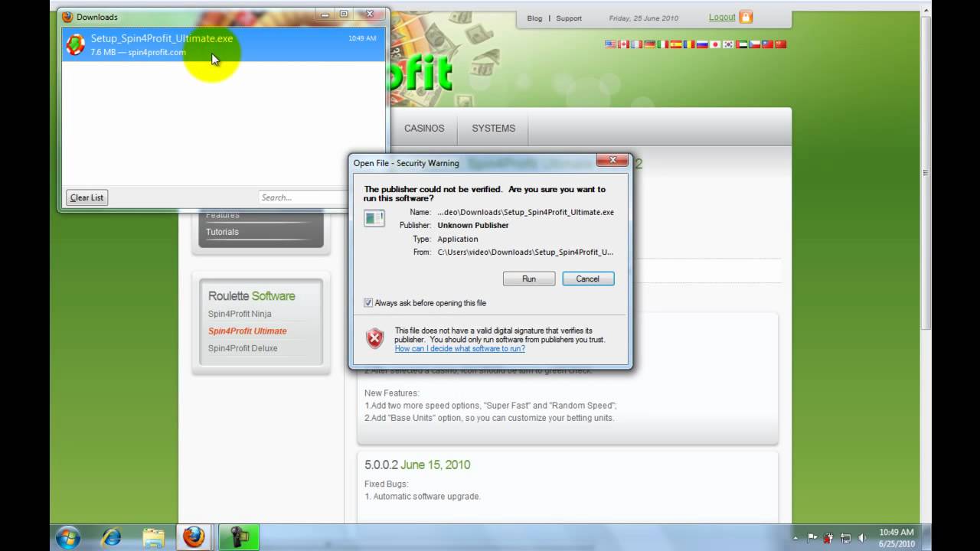Select the Taiwan flag language

[768, 44]
